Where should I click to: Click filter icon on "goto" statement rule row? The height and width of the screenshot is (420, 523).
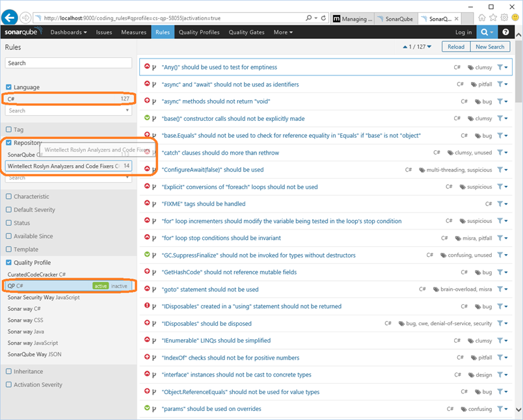click(x=500, y=289)
